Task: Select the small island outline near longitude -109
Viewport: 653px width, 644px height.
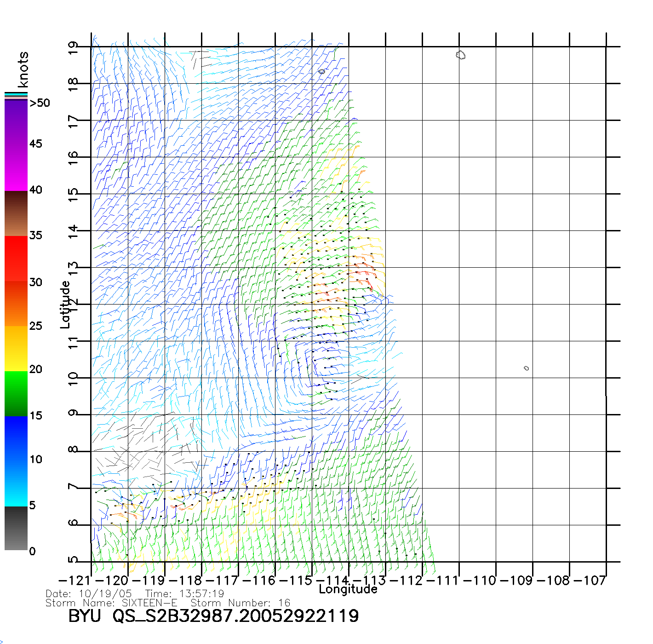Action: [526, 368]
